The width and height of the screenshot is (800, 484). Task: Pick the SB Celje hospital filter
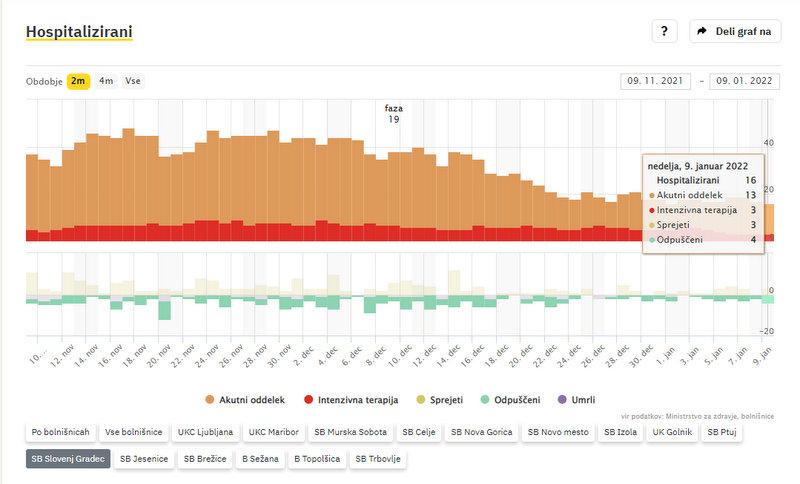(418, 432)
